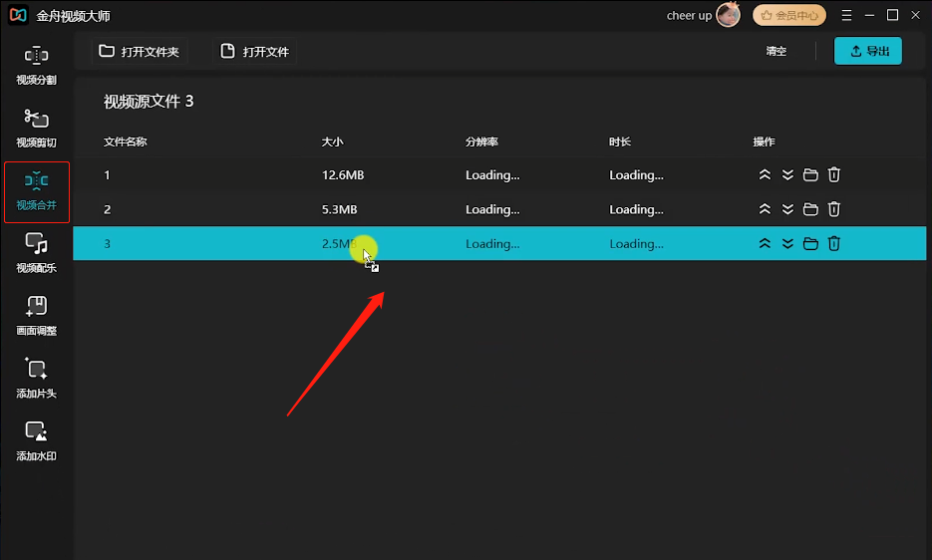The width and height of the screenshot is (932, 560).
Task: Click the cheer up user avatar
Action: (728, 15)
